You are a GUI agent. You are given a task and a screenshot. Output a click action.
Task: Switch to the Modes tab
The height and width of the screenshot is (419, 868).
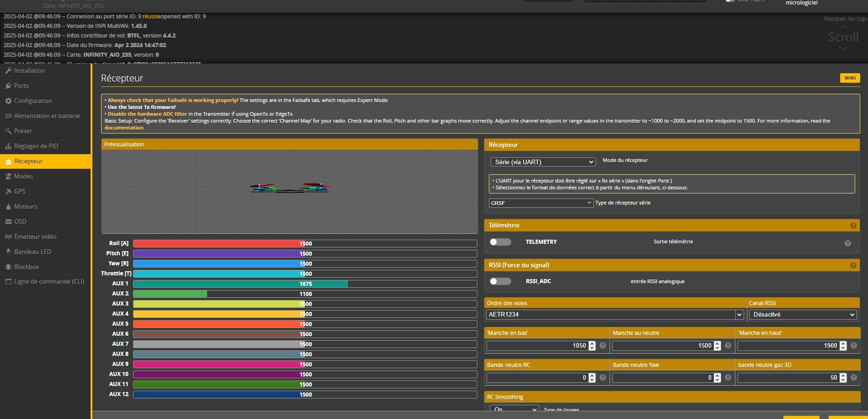(23, 177)
